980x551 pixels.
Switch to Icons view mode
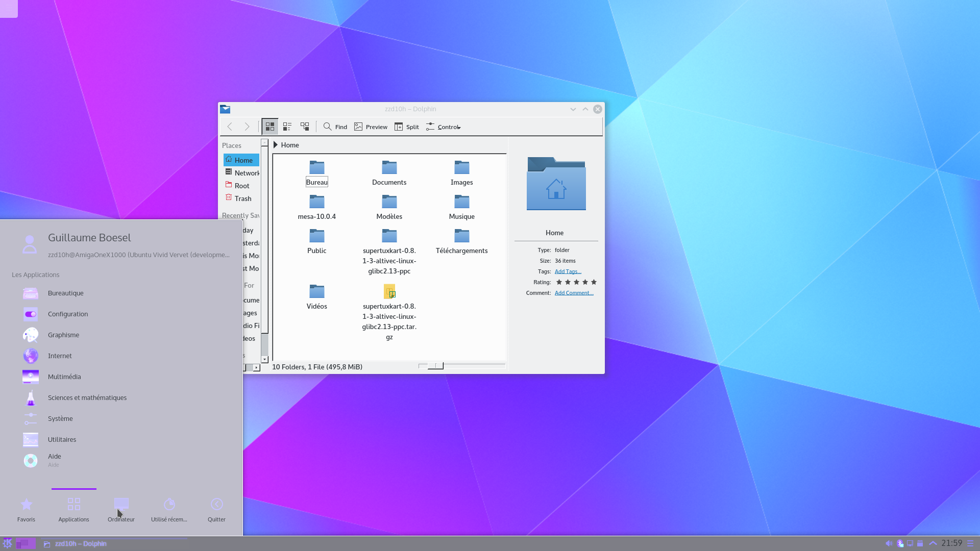270,127
